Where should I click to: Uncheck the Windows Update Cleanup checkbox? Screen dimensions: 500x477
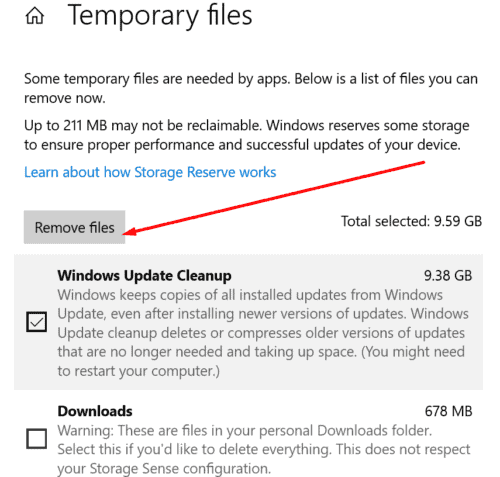[x=36, y=322]
